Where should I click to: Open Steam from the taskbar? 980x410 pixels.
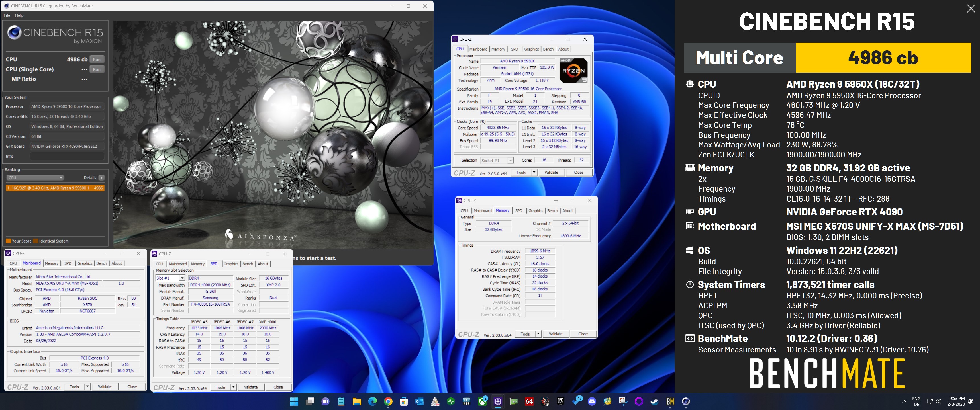pos(654,401)
